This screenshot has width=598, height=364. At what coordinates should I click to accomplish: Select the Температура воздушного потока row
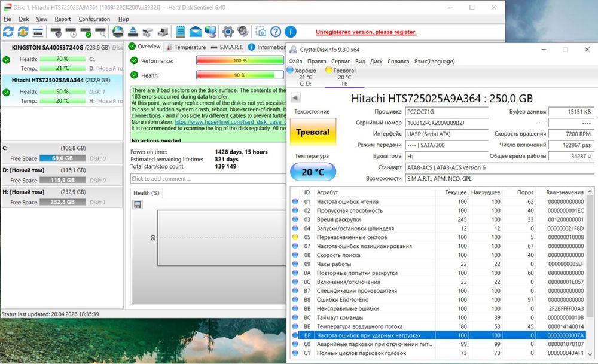click(438, 326)
